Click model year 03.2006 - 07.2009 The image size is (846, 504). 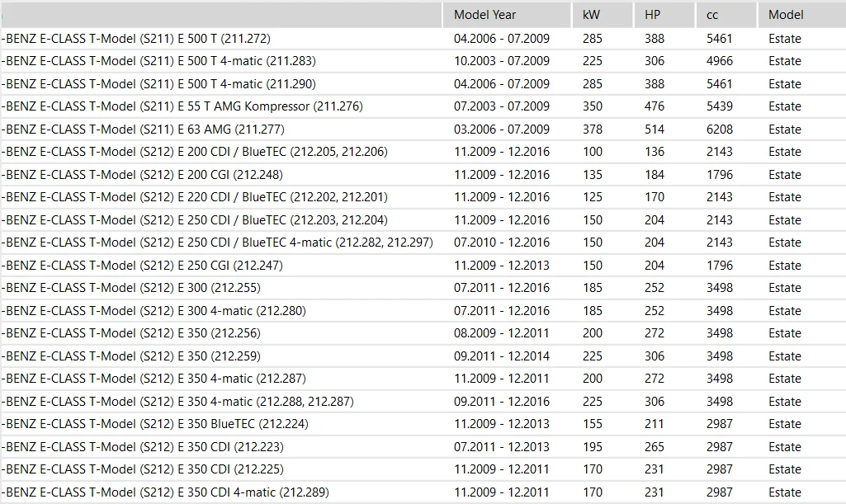point(502,130)
